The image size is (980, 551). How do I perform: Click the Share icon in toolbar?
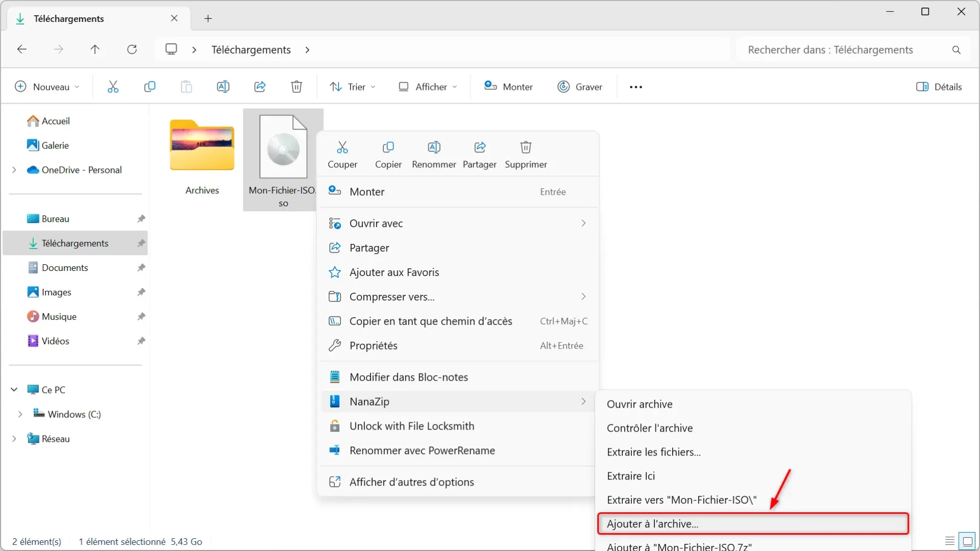[x=260, y=87]
